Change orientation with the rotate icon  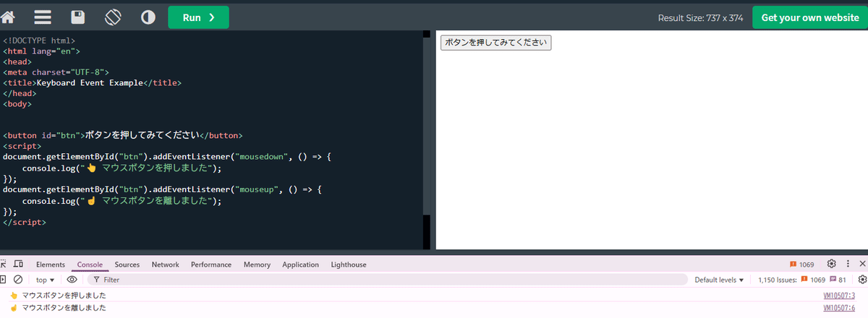[x=113, y=17]
